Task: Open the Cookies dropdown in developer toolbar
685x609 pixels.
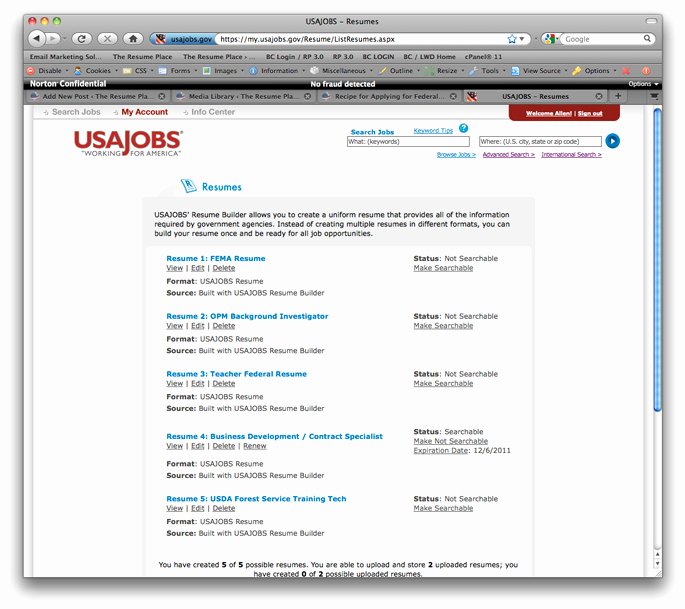Action: pos(96,70)
